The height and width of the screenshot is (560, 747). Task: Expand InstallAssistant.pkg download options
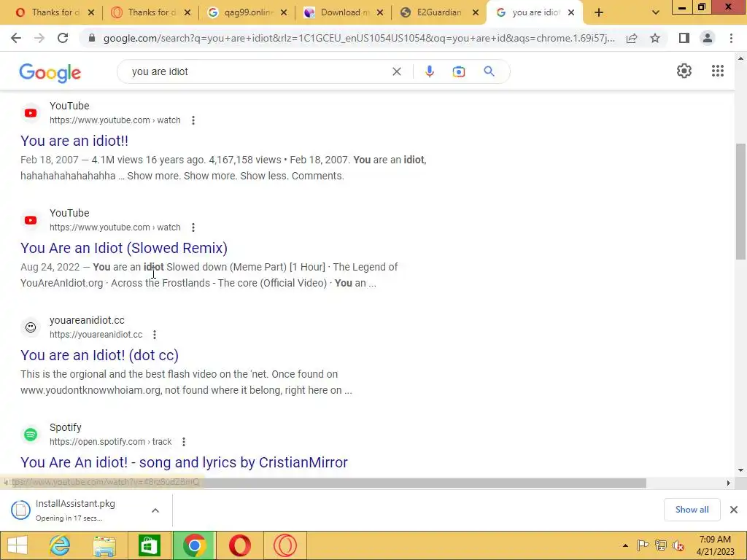(155, 510)
